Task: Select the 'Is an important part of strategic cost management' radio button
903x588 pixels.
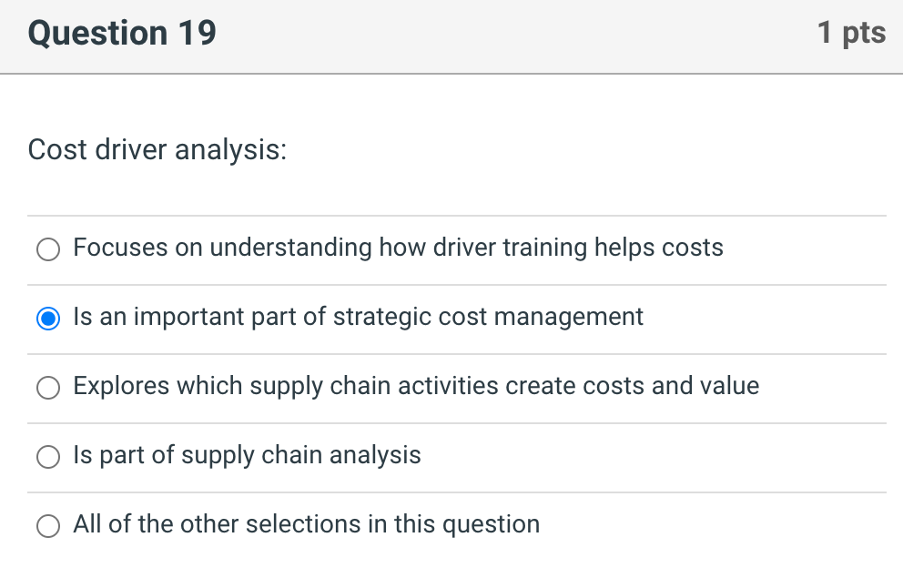Action: [x=48, y=318]
